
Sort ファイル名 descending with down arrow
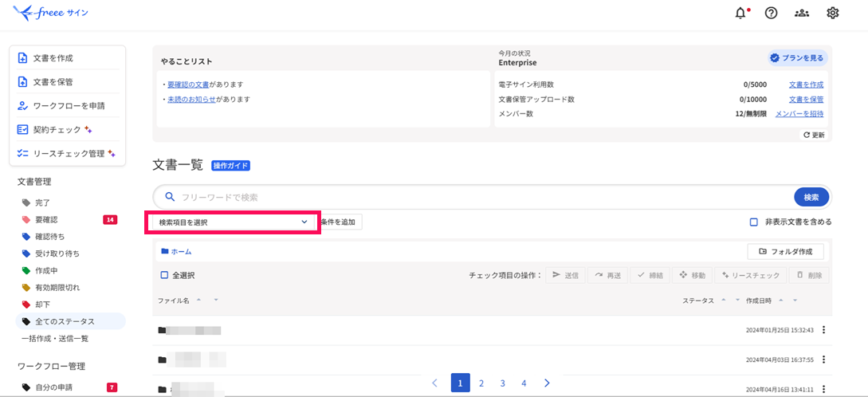click(x=216, y=300)
